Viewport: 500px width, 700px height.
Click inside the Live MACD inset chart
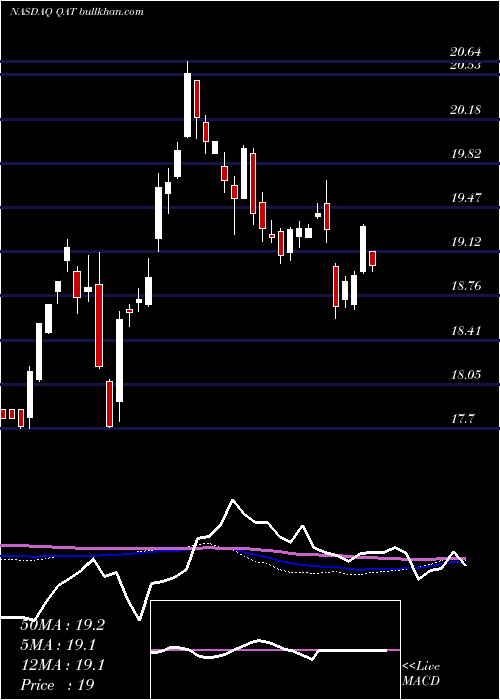[275, 650]
